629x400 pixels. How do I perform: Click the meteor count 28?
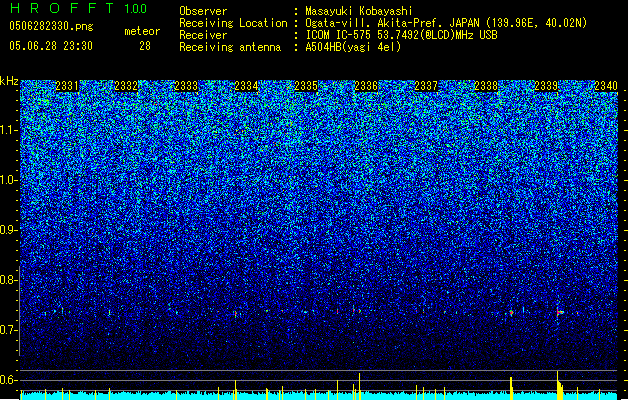click(145, 46)
